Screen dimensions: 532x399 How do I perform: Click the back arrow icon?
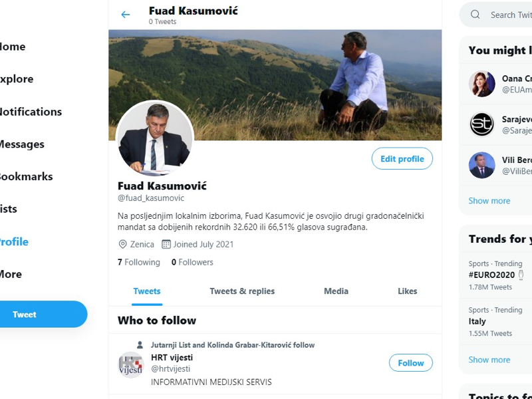pos(125,15)
